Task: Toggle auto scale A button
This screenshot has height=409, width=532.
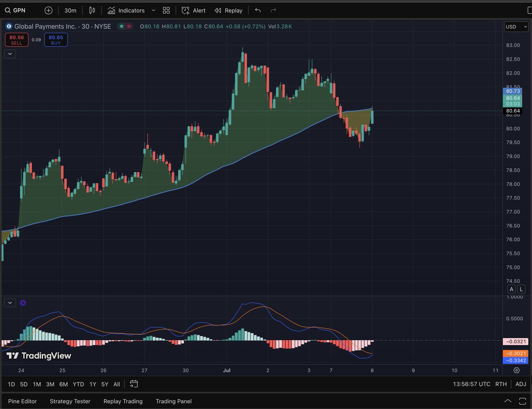Action: tap(512, 289)
